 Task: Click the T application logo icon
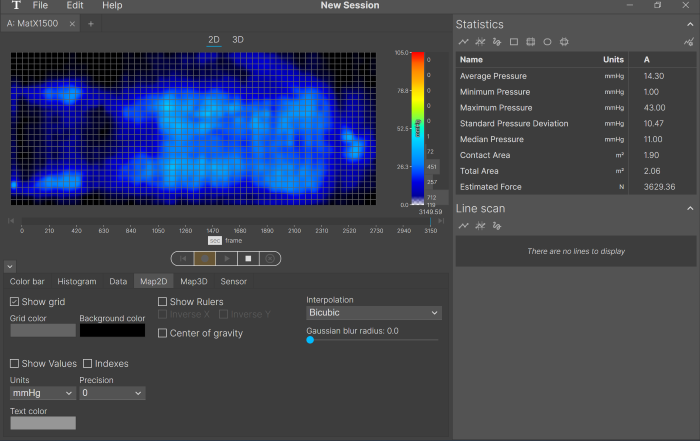tap(16, 5)
